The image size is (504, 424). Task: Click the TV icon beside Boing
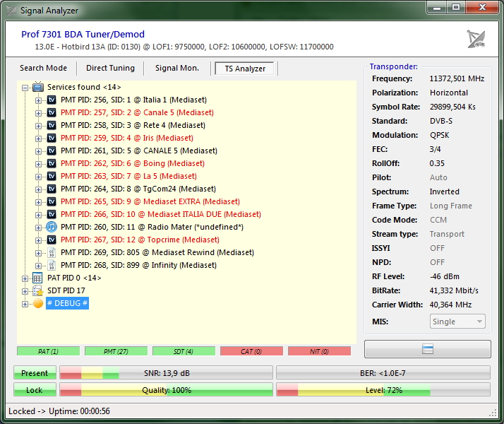tap(52, 163)
